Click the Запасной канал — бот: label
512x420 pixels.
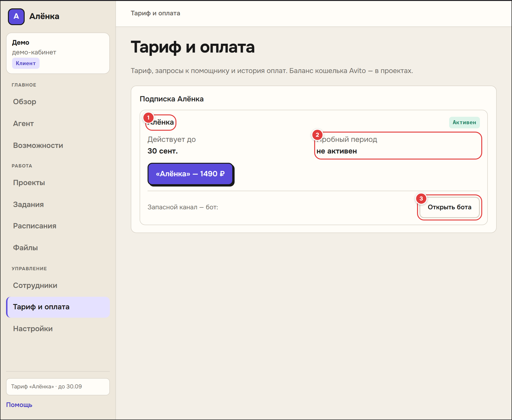coord(183,207)
